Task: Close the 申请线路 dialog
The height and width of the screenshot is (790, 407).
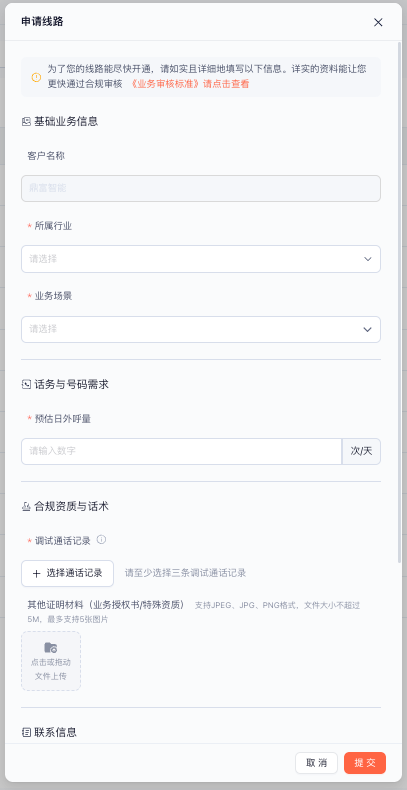Action: pyautogui.click(x=378, y=22)
